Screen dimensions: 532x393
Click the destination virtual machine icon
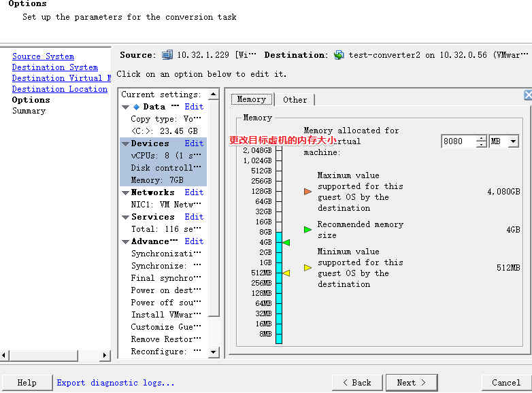click(x=339, y=55)
